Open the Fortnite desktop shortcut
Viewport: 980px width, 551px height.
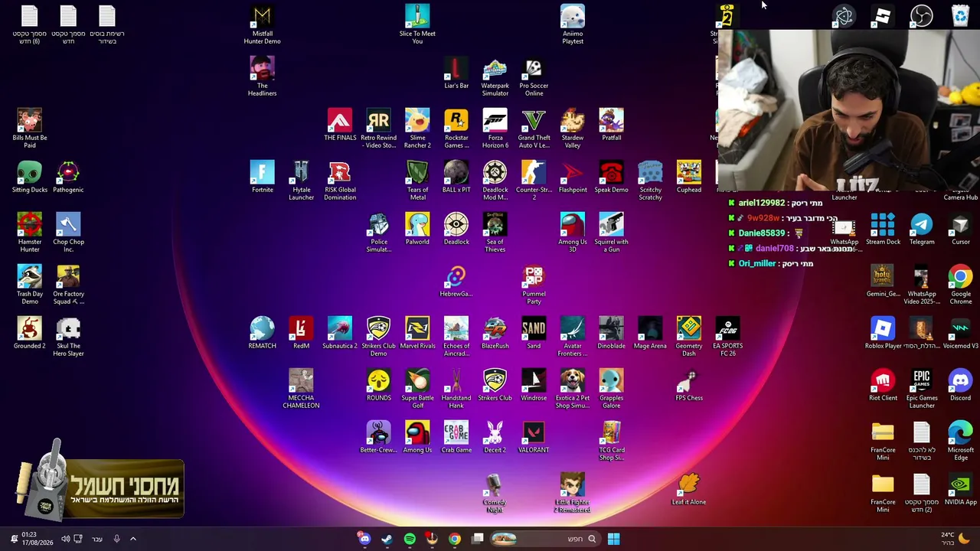tap(262, 178)
